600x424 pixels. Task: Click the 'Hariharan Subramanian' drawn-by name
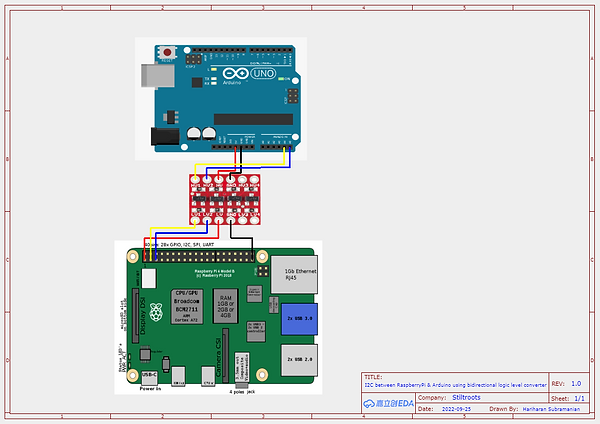coord(551,409)
